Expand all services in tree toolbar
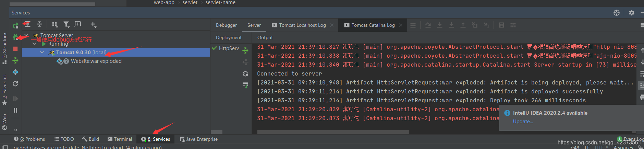 27,24
